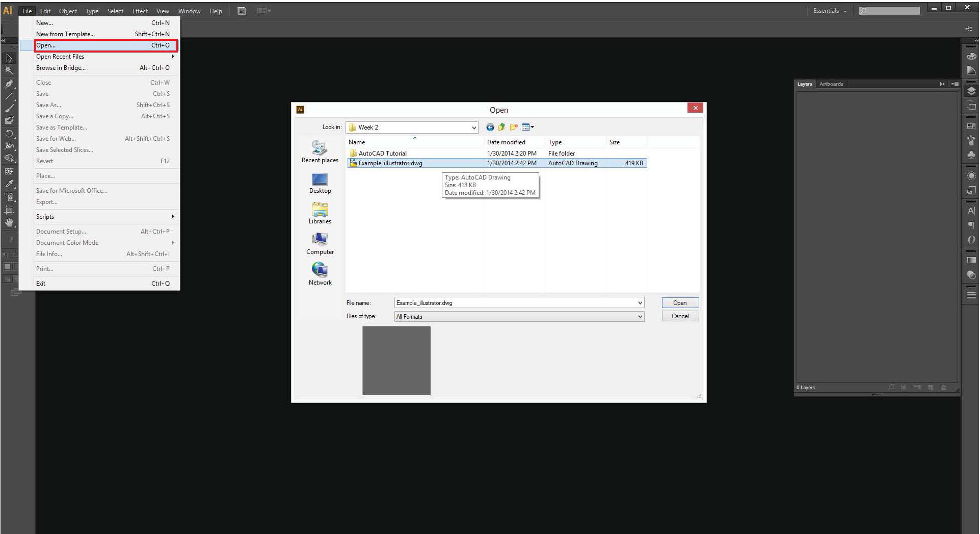980x534 pixels.
Task: Open the Symbols club icon panel
Action: [971, 155]
